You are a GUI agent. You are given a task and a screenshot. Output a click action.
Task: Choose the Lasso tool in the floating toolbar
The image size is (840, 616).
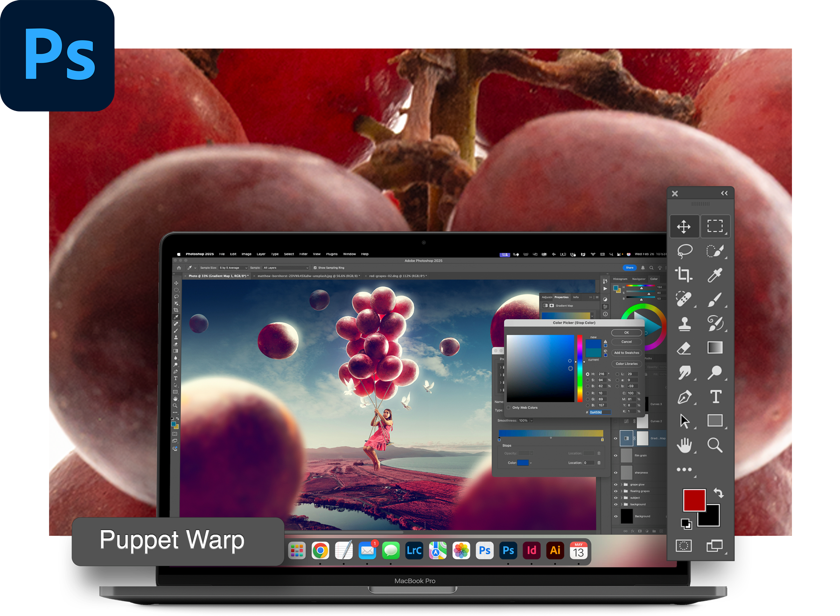684,251
